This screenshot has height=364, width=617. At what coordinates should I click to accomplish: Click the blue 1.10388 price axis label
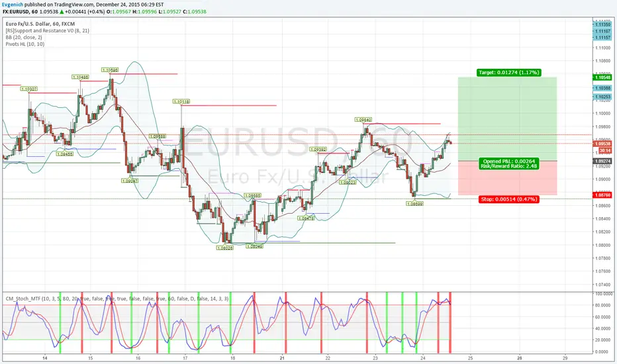click(602, 88)
